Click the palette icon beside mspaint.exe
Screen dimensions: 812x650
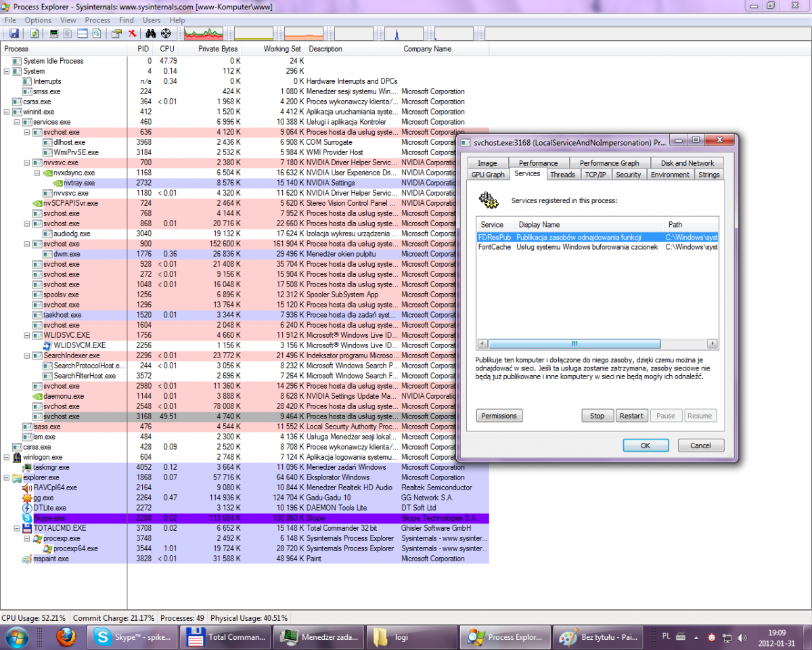tap(27, 559)
